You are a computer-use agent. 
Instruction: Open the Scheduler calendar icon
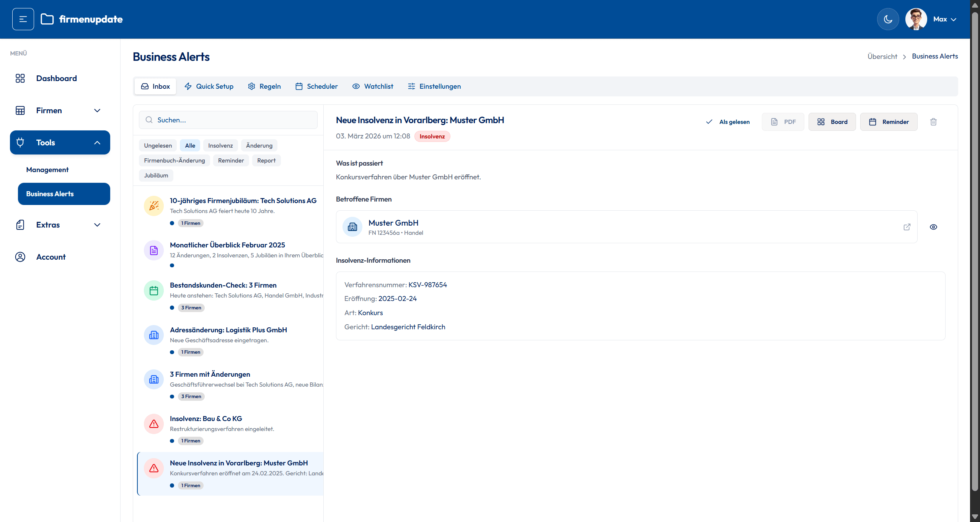pyautogui.click(x=316, y=86)
